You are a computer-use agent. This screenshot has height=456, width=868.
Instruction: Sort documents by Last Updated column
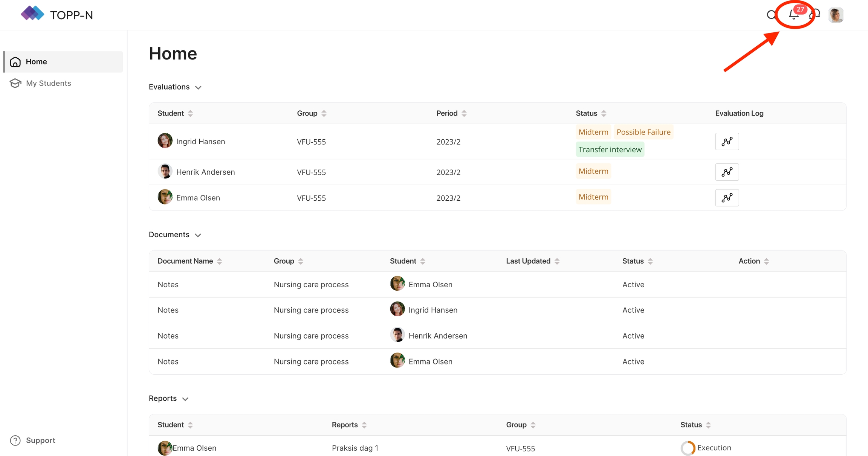(557, 261)
